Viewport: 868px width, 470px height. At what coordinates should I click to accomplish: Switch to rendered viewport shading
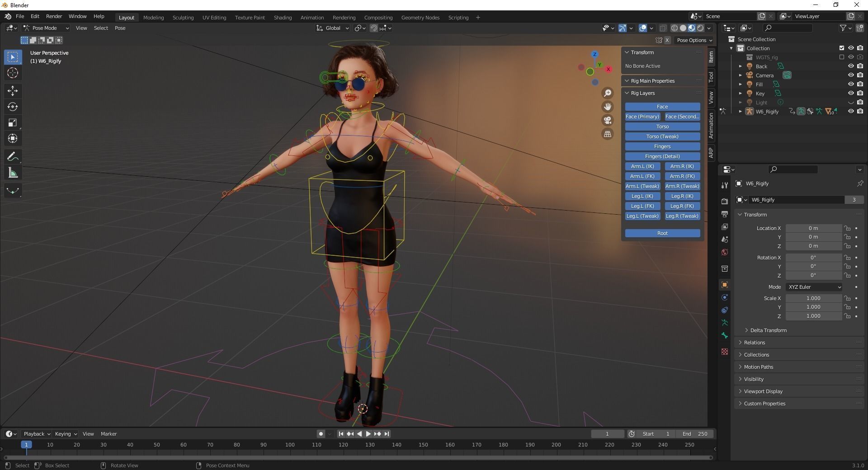[x=700, y=28]
